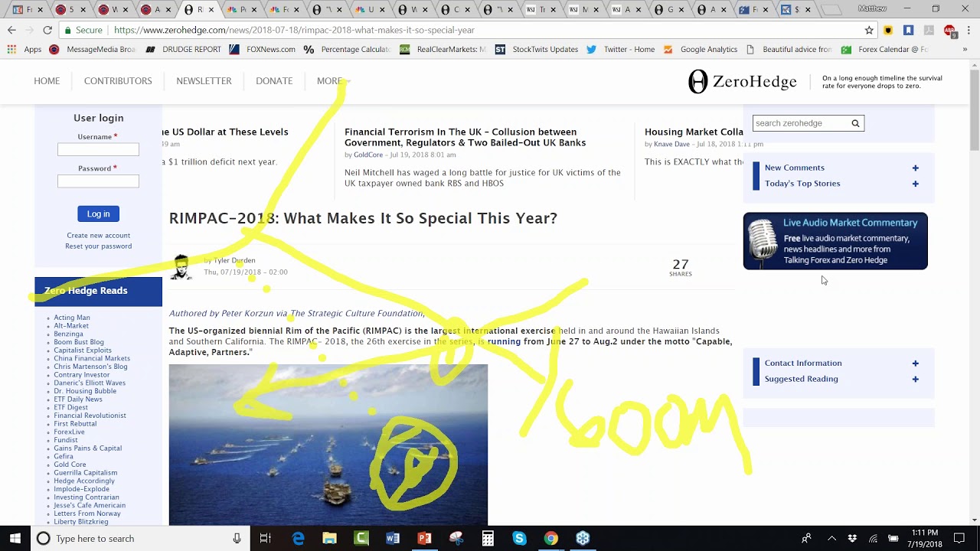Click the Cortana microphone icon
Screen dimensions: 980x551
click(237, 539)
